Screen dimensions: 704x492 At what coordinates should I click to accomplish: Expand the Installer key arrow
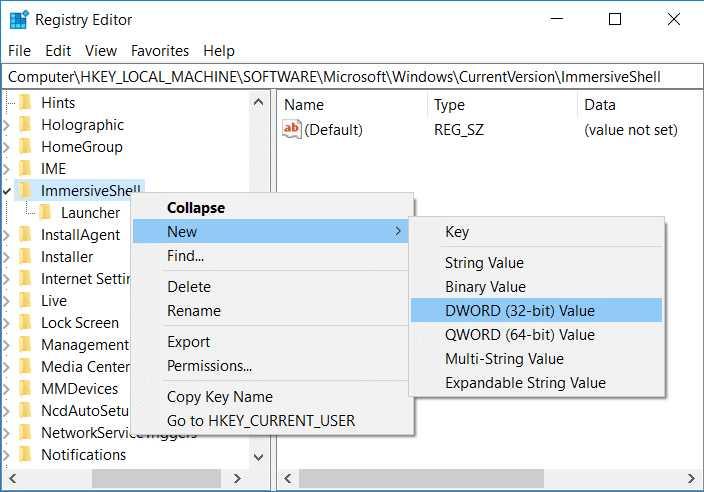tap(8, 257)
